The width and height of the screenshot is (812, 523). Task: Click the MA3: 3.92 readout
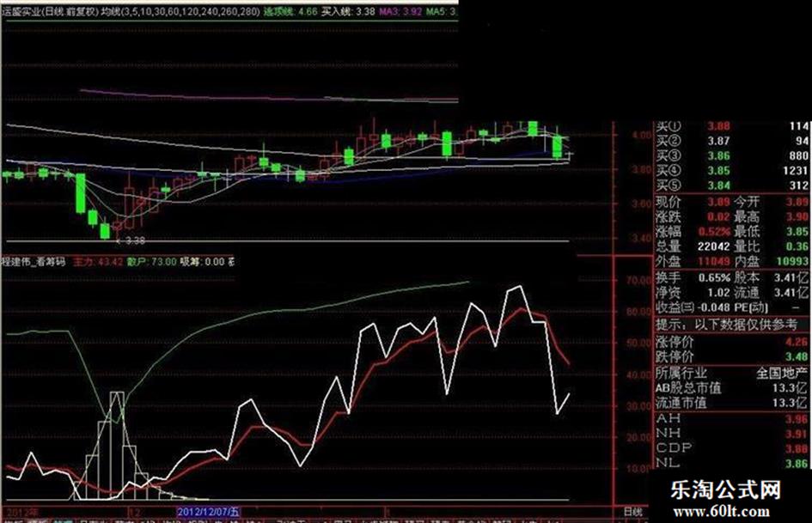[400, 11]
